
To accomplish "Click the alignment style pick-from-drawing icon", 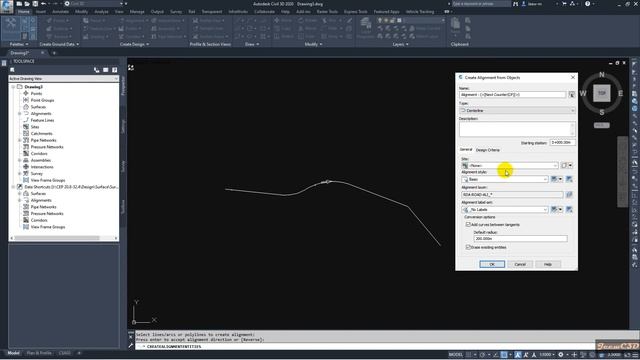I will (569, 179).
